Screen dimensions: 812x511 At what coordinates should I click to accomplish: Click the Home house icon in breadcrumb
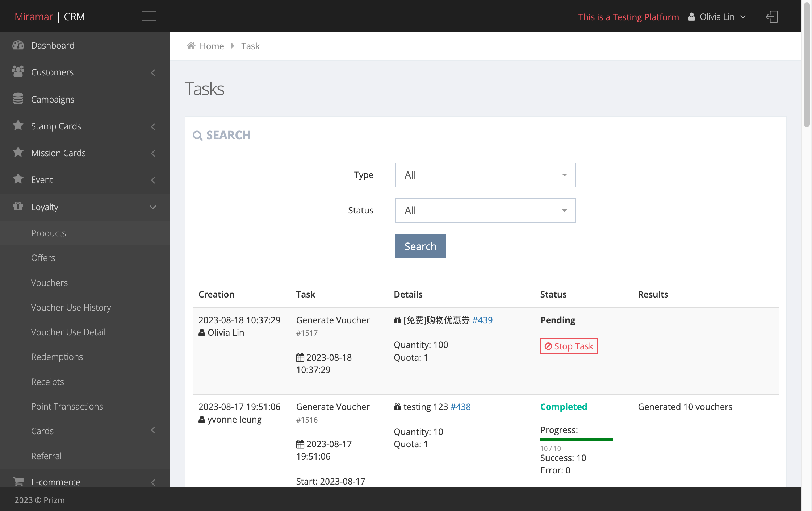(191, 46)
